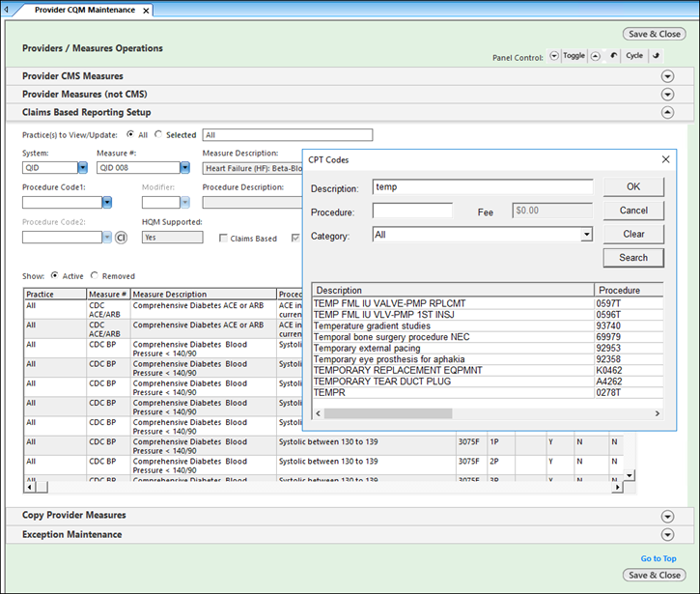The height and width of the screenshot is (594, 700).
Task: Click the Toggle panel control button
Action: click(574, 55)
